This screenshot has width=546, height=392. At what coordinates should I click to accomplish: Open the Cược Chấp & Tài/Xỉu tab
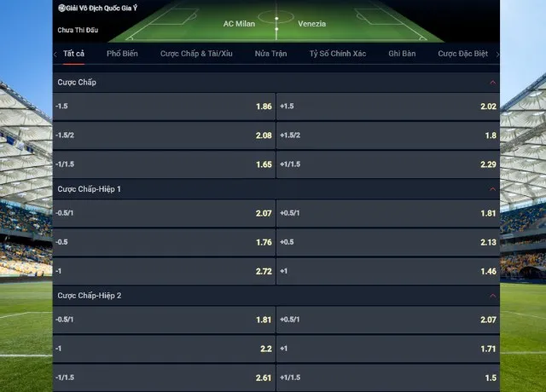pyautogui.click(x=196, y=54)
